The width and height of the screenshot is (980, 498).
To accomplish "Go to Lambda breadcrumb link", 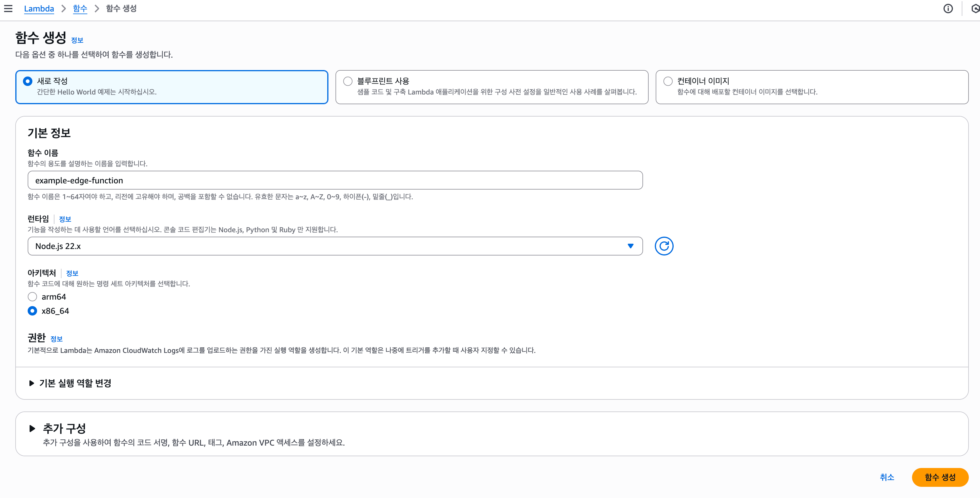I will pyautogui.click(x=39, y=8).
